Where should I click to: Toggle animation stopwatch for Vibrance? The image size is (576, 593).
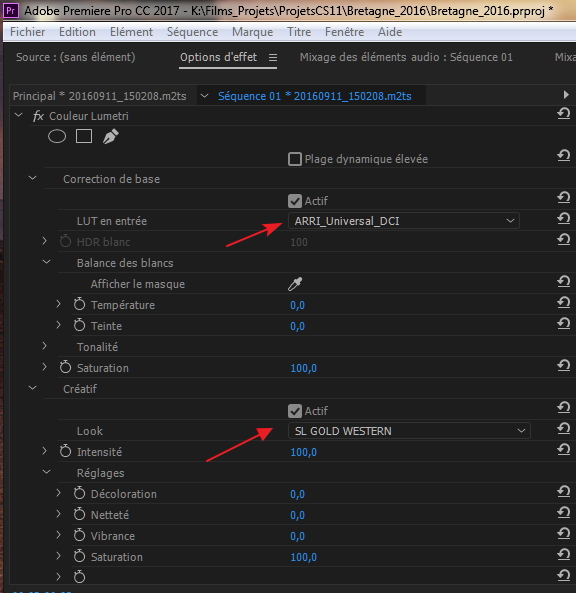[79, 535]
